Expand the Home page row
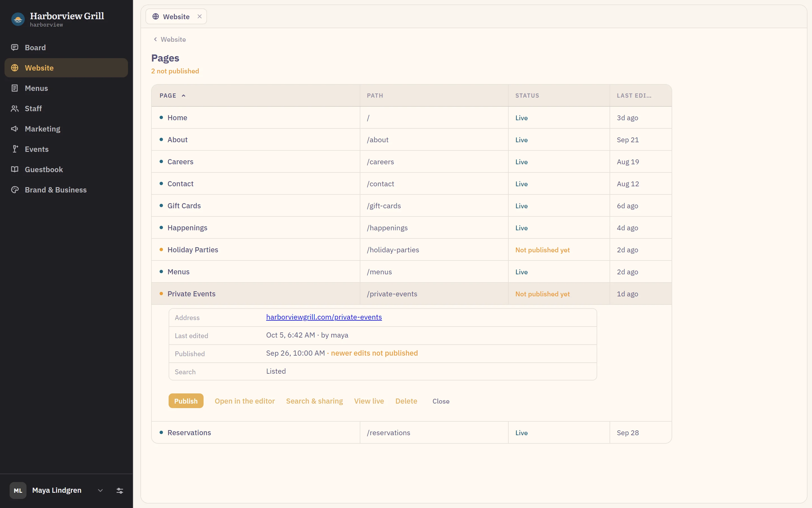812x508 pixels. tap(411, 118)
